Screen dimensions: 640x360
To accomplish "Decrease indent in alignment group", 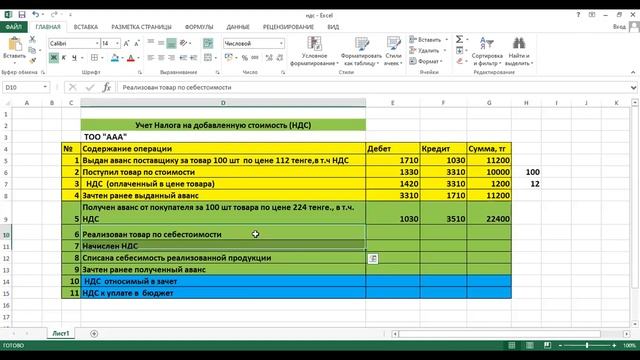I will coord(183,58).
